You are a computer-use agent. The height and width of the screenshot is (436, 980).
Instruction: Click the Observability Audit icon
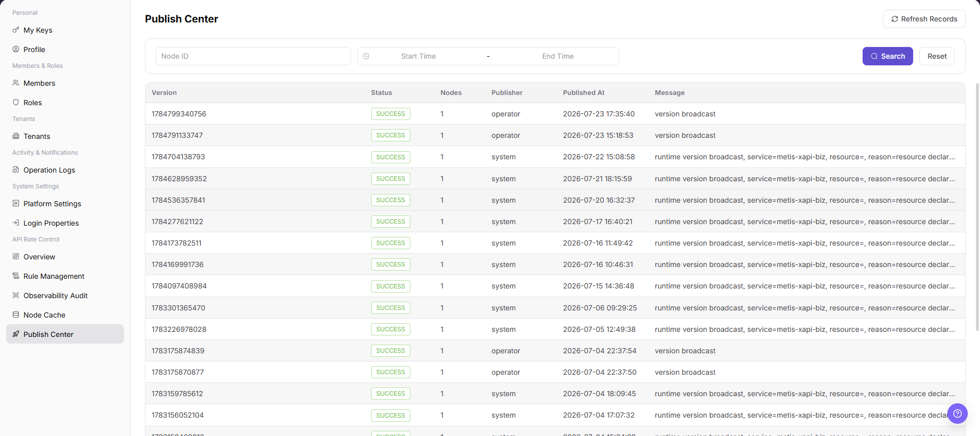tap(16, 296)
